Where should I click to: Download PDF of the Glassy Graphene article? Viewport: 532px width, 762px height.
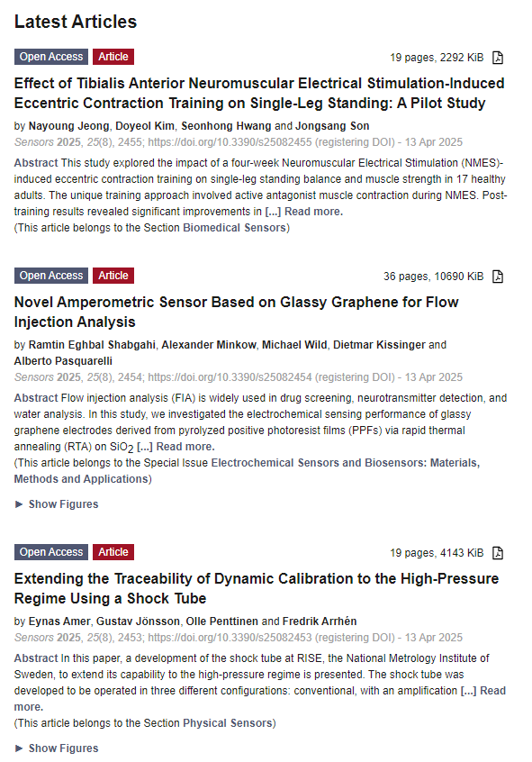[498, 277]
